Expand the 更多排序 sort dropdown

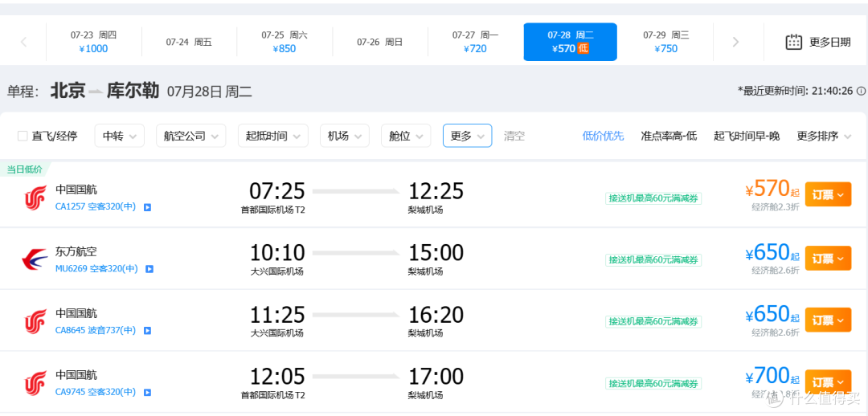824,136
